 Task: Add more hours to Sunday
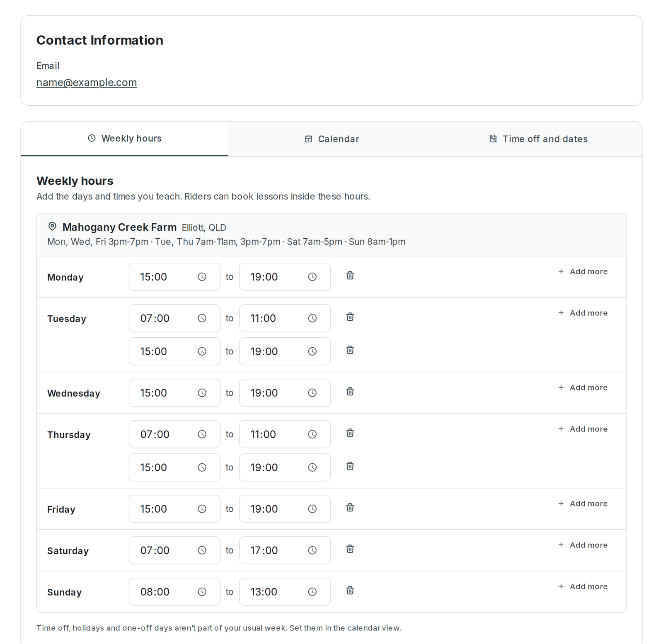pos(583,586)
